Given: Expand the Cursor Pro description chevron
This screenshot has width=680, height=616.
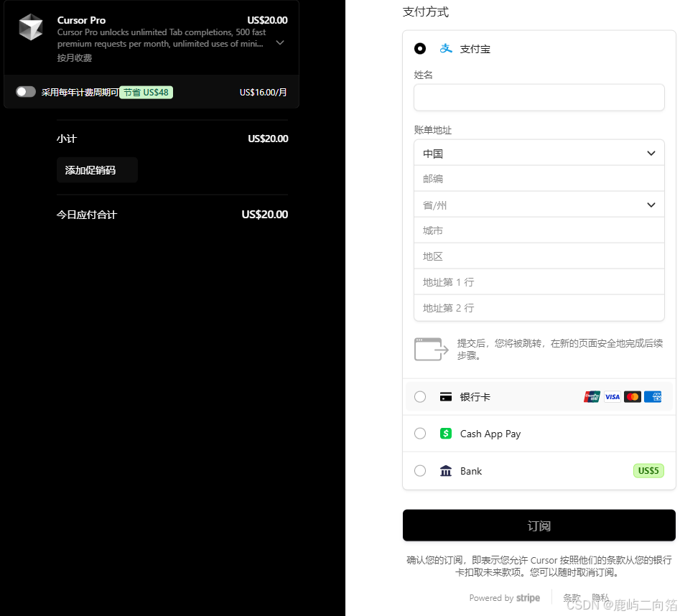Looking at the screenshot, I should [280, 42].
